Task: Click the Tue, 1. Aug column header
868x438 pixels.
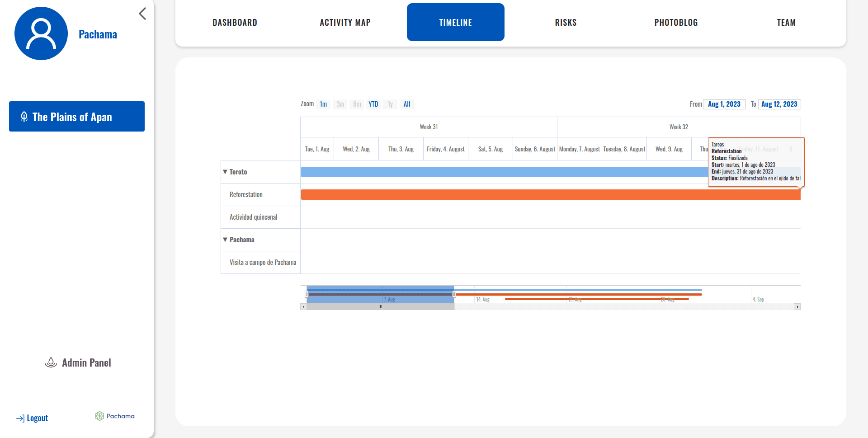Action: tap(317, 149)
